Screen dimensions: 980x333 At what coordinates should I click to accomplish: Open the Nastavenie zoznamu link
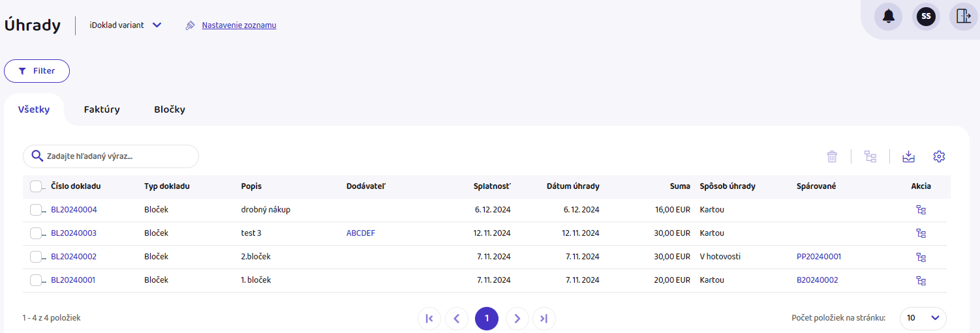pos(239,25)
